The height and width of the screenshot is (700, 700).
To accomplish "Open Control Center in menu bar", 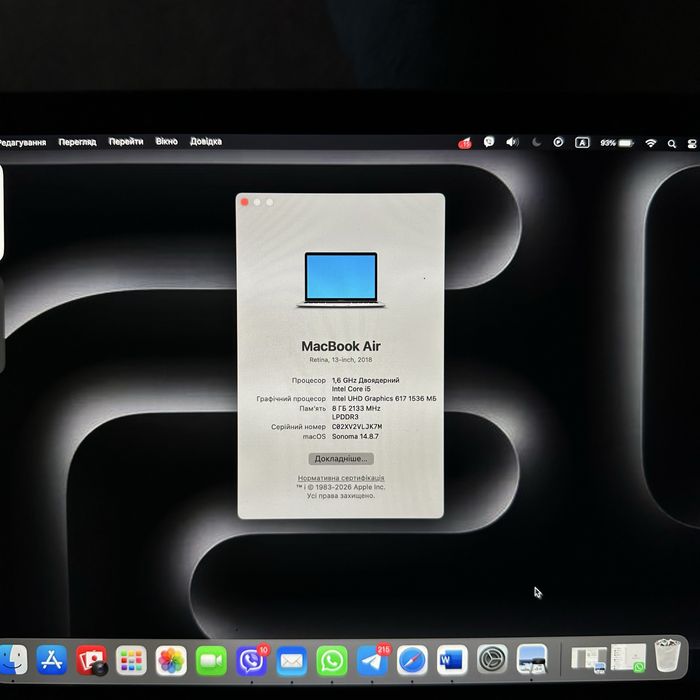I will click(692, 144).
